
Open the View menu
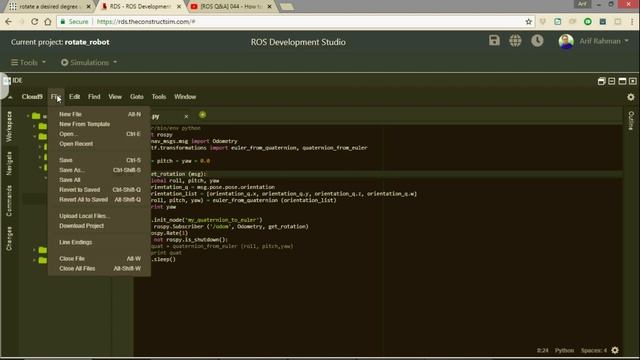115,97
